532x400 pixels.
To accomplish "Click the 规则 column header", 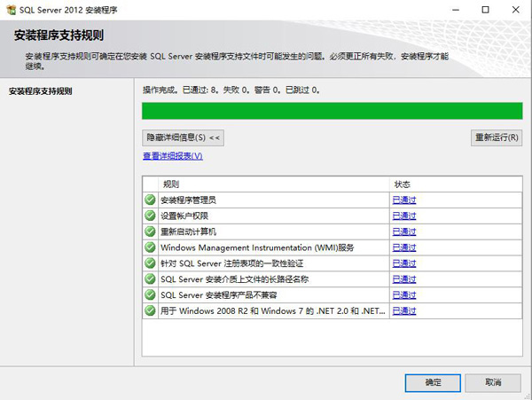I will pyautogui.click(x=273, y=184).
